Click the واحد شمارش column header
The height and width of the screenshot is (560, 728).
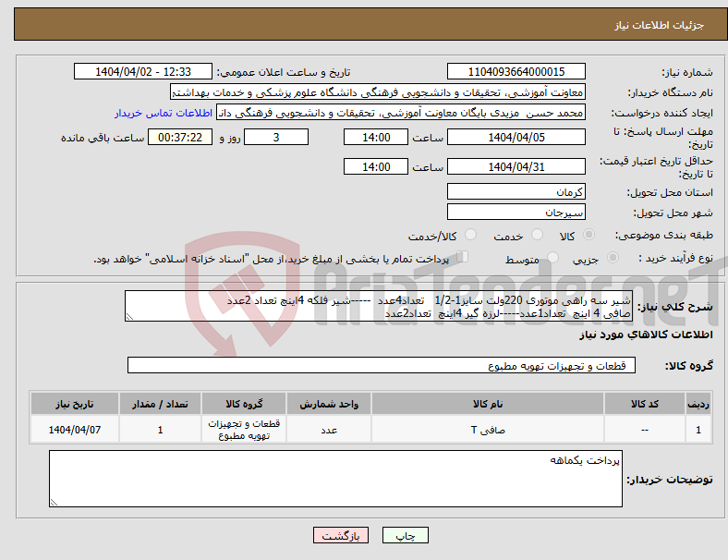point(329,404)
